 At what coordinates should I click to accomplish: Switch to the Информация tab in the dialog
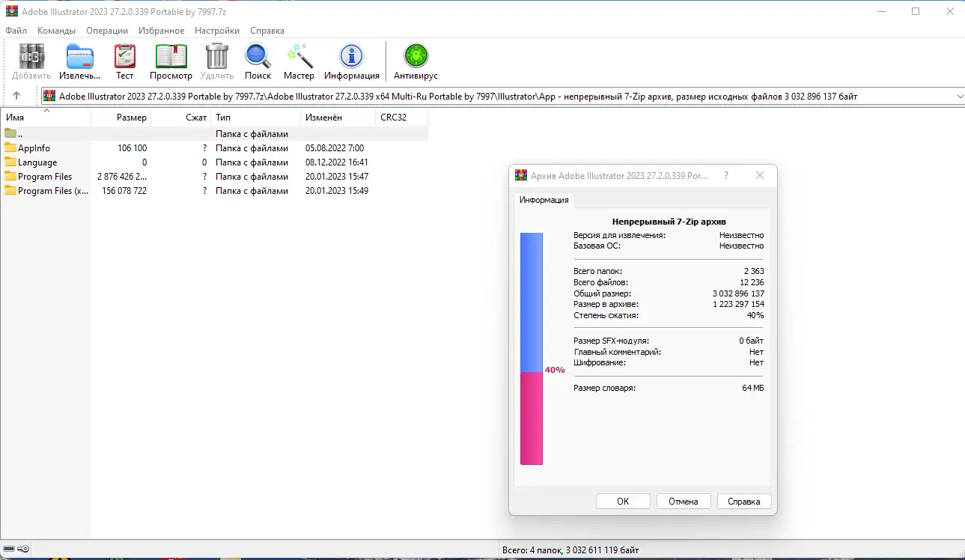tap(544, 200)
